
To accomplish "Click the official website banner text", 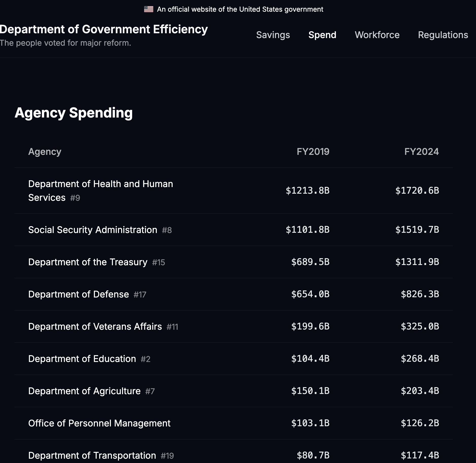I will coord(240,9).
